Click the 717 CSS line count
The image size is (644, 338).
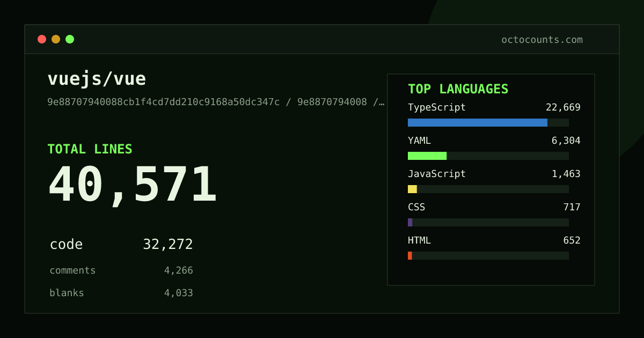572,207
